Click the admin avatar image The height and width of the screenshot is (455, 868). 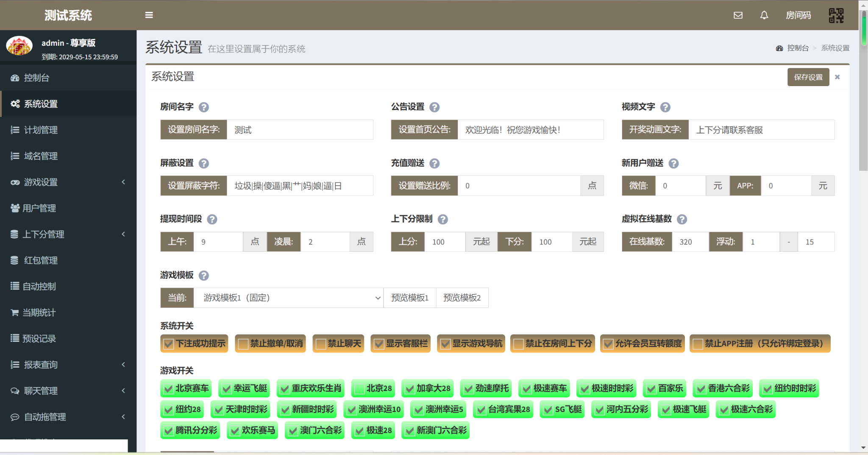(19, 46)
